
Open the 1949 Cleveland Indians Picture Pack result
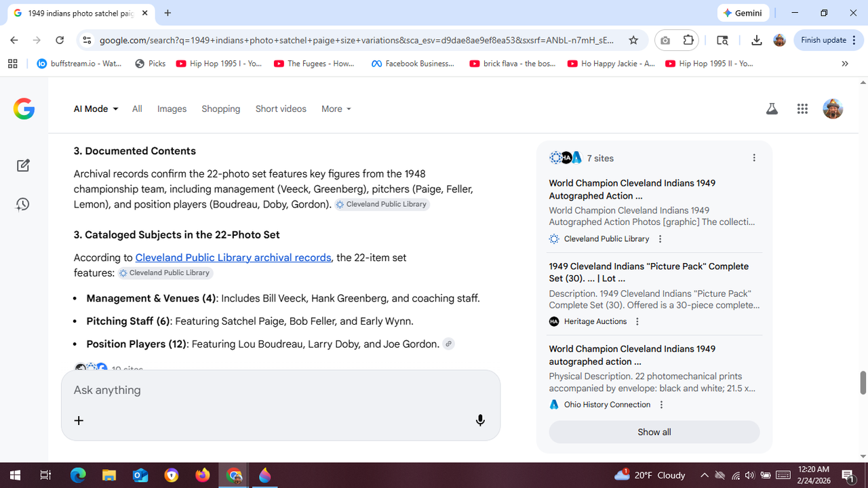(x=649, y=272)
